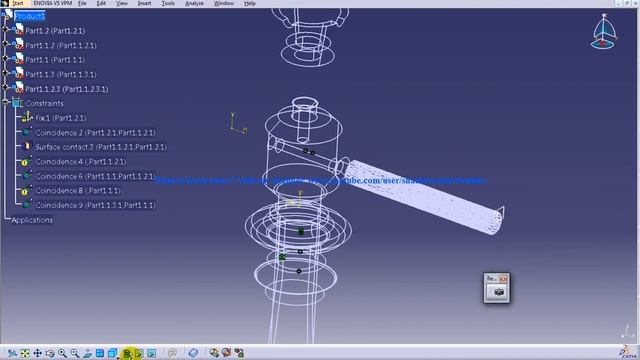This screenshot has height=360, width=640.
Task: Expand the Part1.1.2.3 (Part1.1.2.3.1) node
Action: click(x=5, y=87)
